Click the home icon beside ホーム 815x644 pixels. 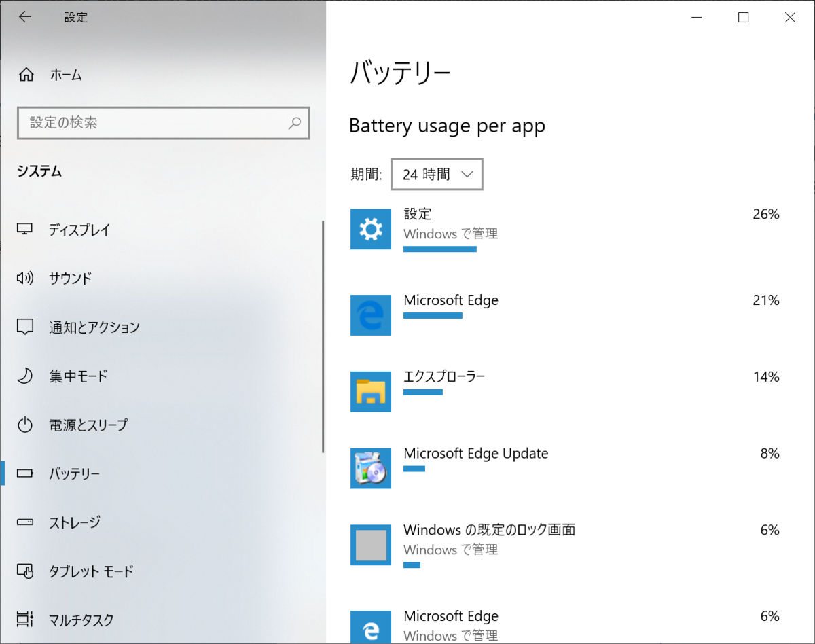pos(26,75)
